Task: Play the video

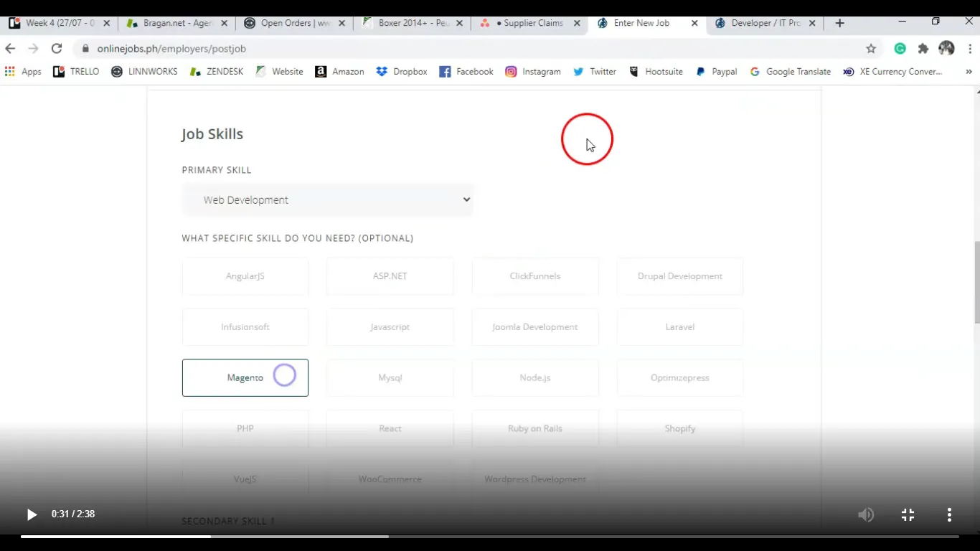Action: click(x=31, y=514)
